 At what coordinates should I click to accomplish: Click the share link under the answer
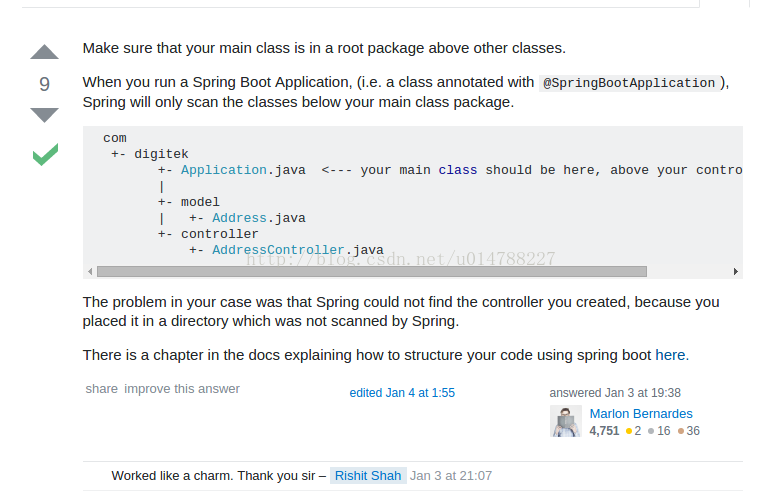click(102, 389)
